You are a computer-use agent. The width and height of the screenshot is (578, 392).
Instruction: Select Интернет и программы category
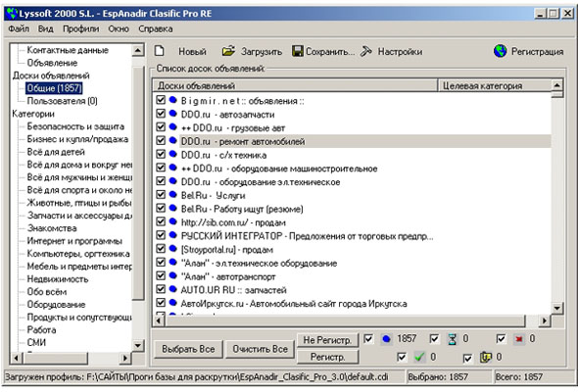click(x=74, y=241)
